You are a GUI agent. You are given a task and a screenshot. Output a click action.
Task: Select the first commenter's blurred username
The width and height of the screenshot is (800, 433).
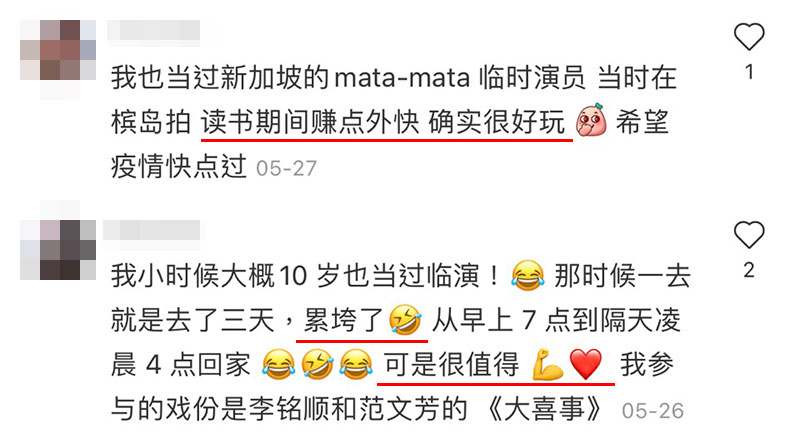(153, 30)
